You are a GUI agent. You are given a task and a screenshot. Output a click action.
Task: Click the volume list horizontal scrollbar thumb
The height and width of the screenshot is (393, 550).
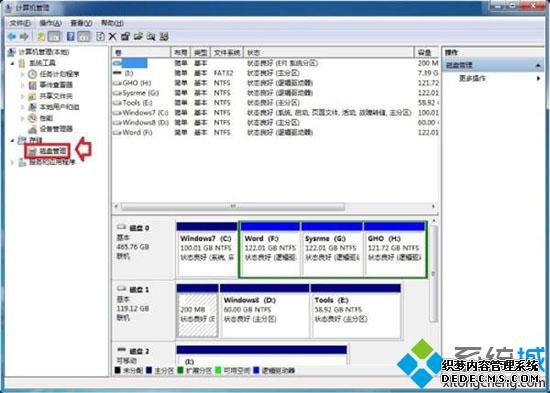coord(233,206)
